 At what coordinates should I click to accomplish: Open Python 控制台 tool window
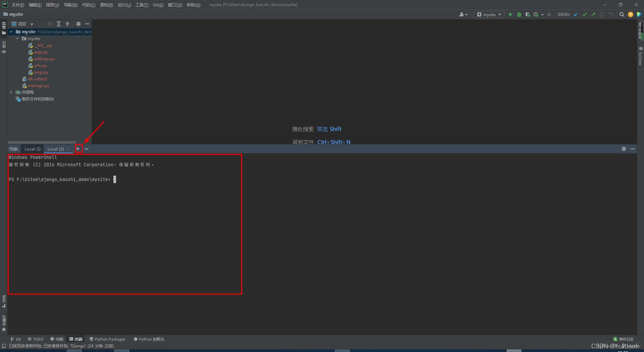[149, 339]
